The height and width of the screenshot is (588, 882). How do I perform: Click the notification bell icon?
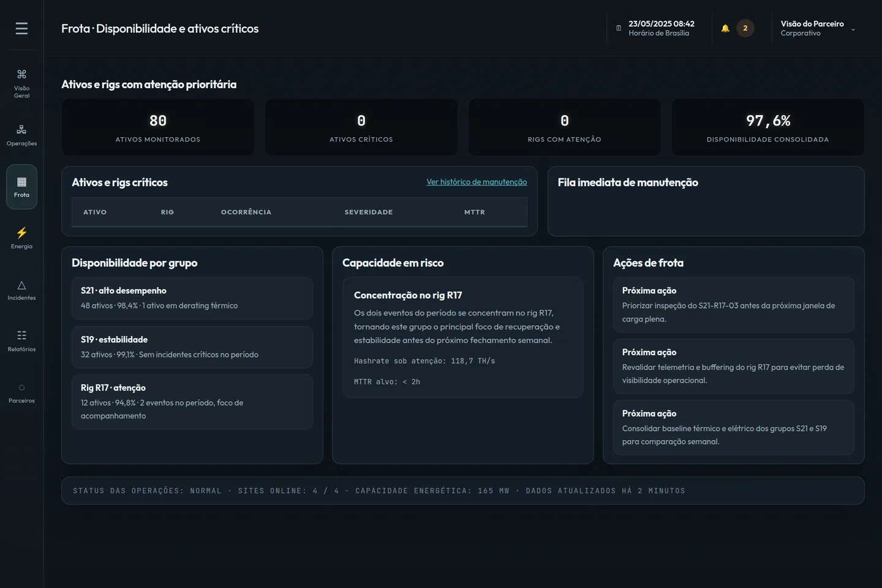[725, 28]
